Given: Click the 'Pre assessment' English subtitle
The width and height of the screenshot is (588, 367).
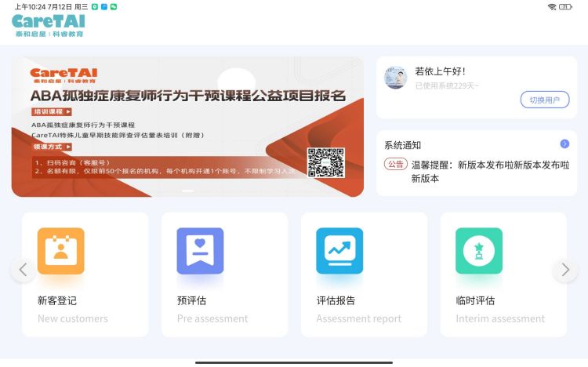Looking at the screenshot, I should click(x=212, y=319).
